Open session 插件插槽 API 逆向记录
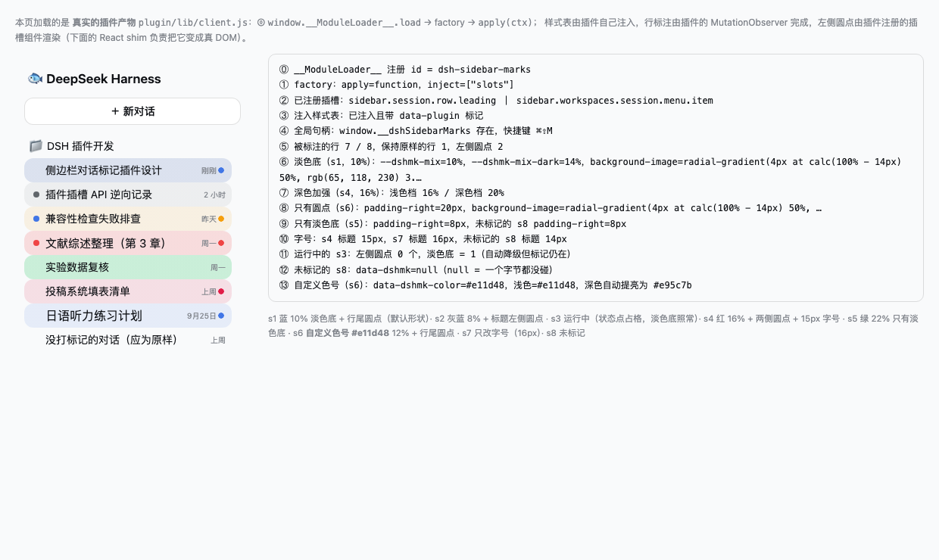 pos(128,194)
